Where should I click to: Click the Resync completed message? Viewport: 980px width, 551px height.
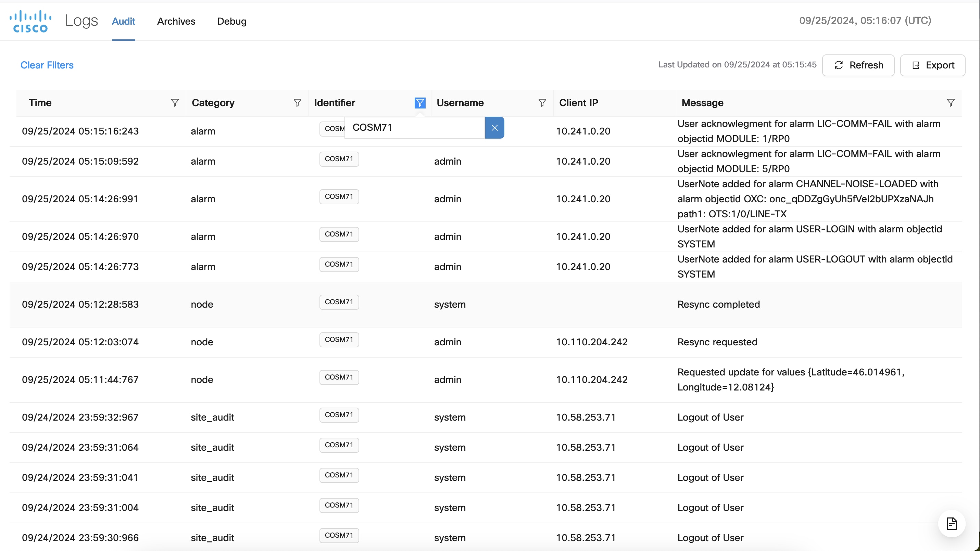[719, 304]
